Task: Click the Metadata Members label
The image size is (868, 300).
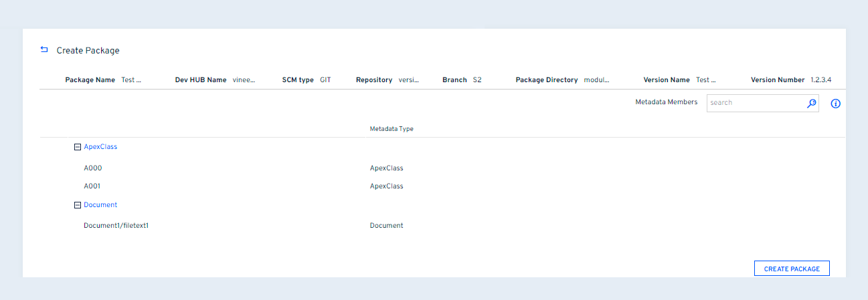Action: pos(666,102)
